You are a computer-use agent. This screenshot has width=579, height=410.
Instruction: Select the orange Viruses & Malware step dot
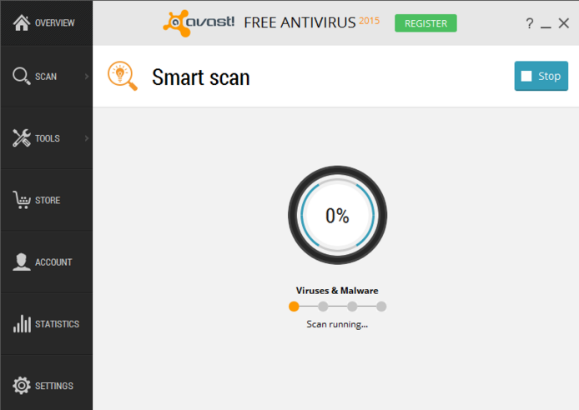click(x=294, y=306)
